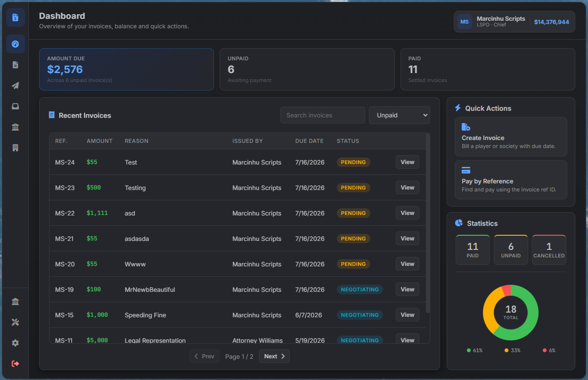Click the MrNewbBeautiful reason text
The height and width of the screenshot is (380, 588).
pos(150,289)
